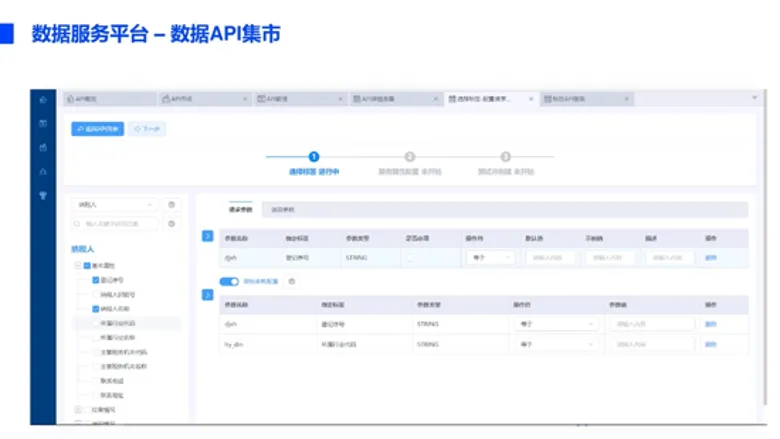Collapse the 基本属性 tree node
This screenshot has height=439, width=780.
click(x=78, y=265)
